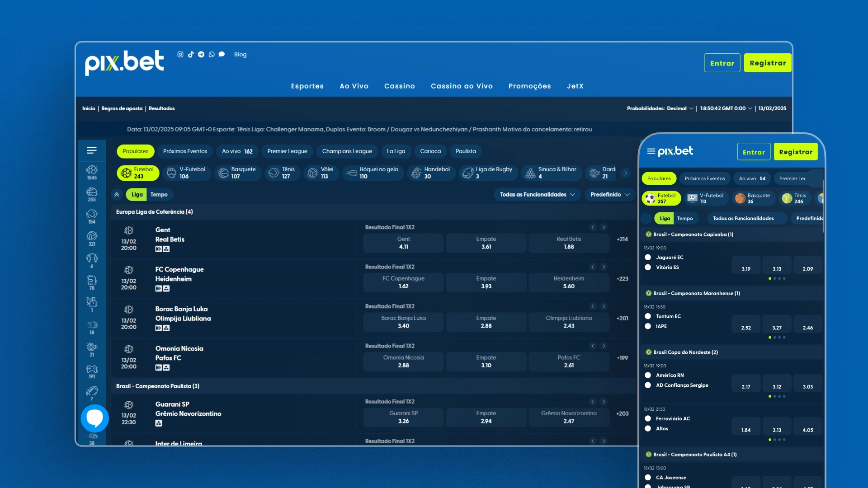Open the Blog link
Viewport: 868px width, 488px height.
241,54
